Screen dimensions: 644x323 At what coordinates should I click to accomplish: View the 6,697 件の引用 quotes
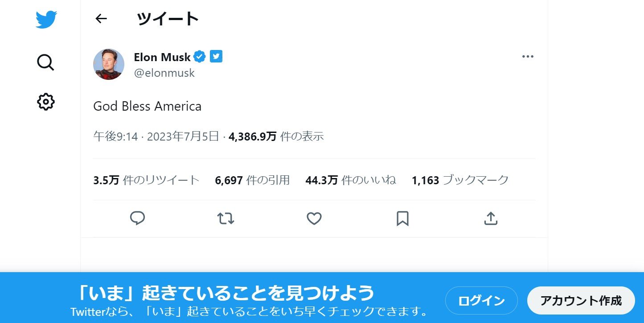(252, 180)
